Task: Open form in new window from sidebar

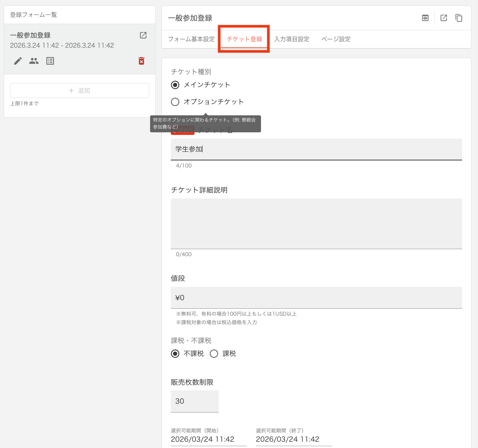Action: (143, 35)
